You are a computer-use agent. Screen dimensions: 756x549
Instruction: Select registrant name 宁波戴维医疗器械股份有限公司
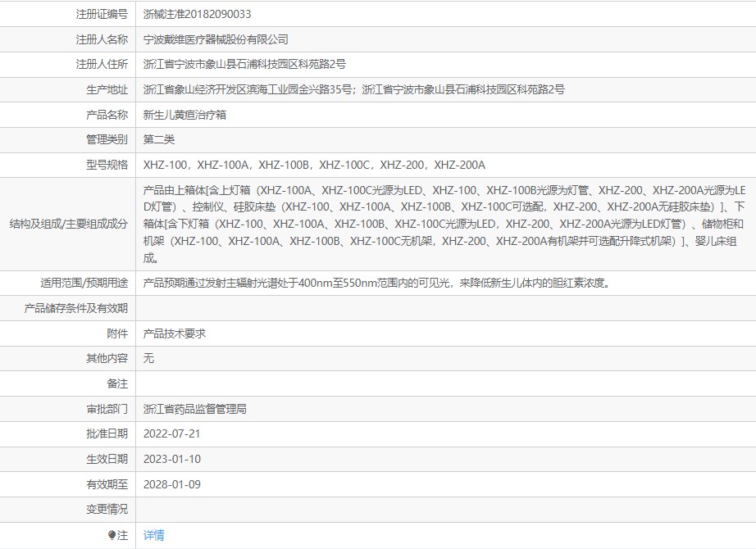point(216,39)
